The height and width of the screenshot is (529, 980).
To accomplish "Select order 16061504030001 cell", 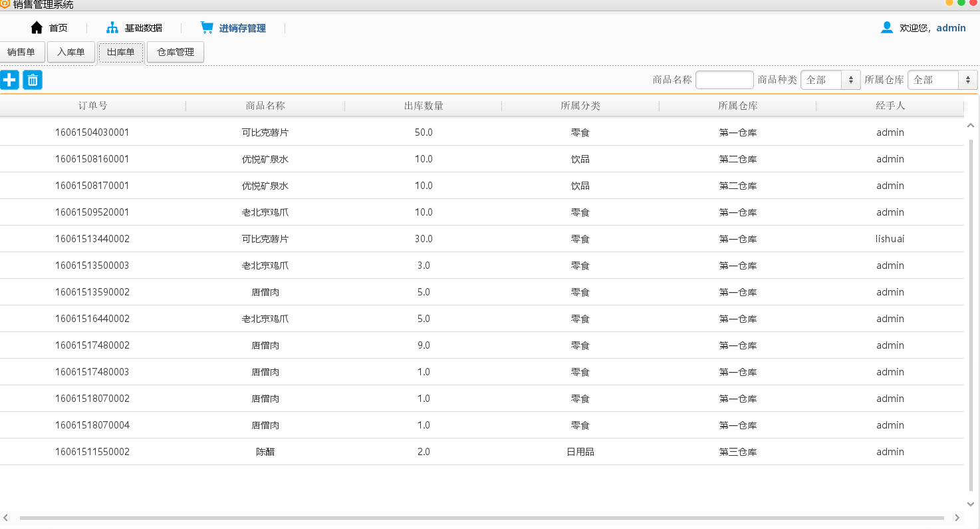I will [92, 132].
